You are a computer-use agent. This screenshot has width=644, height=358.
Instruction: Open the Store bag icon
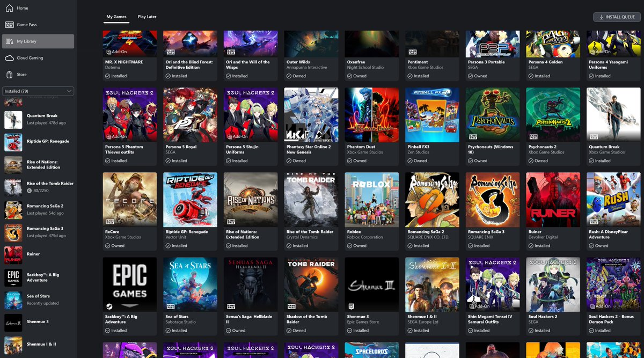click(x=9, y=75)
